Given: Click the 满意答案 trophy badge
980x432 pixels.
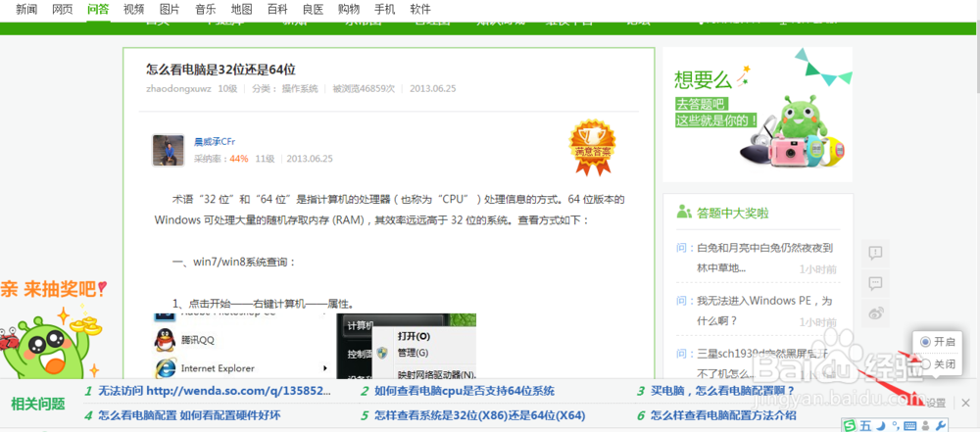Looking at the screenshot, I should tap(593, 148).
